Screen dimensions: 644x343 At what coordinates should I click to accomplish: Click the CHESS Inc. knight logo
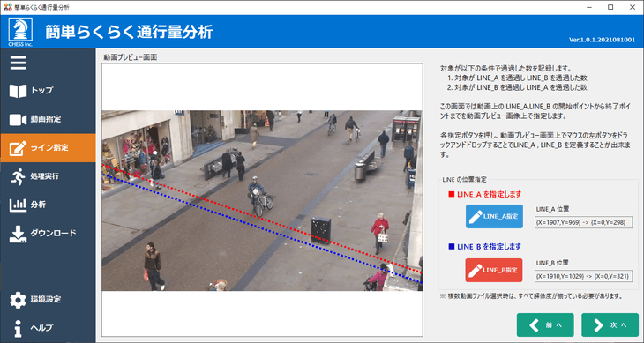[20, 32]
